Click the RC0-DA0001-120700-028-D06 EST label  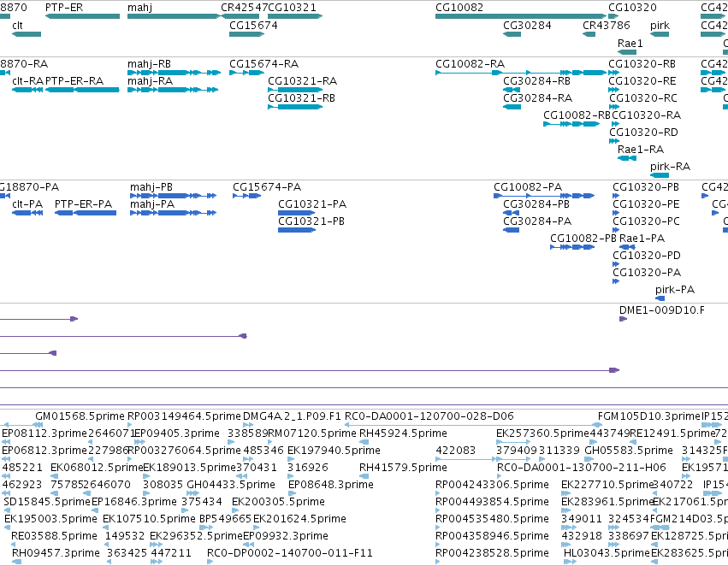[x=429, y=416]
